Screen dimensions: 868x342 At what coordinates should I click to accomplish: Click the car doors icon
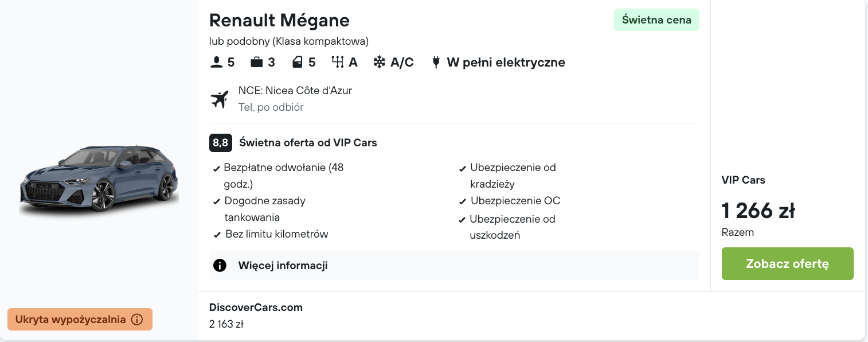pos(297,62)
